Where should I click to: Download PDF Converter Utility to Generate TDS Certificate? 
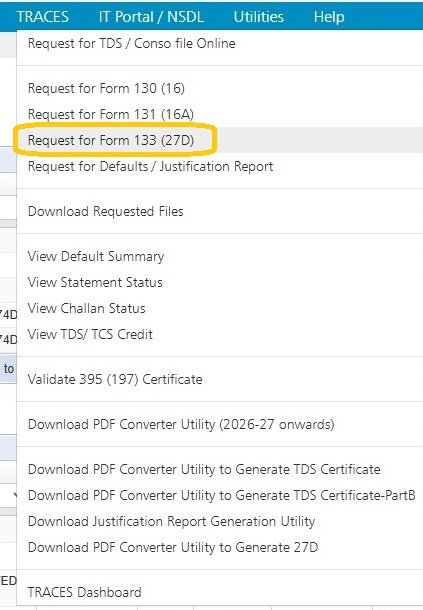point(204,470)
